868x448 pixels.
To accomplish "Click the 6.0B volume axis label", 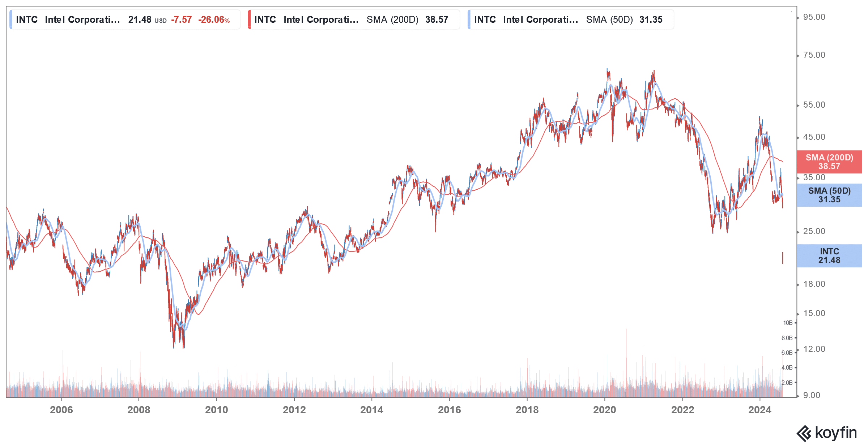I will (x=787, y=353).
